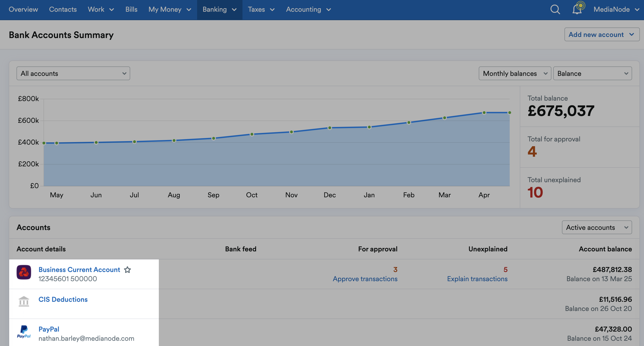Open the search magnifier icon
This screenshot has width=644, height=346.
coord(555,9)
